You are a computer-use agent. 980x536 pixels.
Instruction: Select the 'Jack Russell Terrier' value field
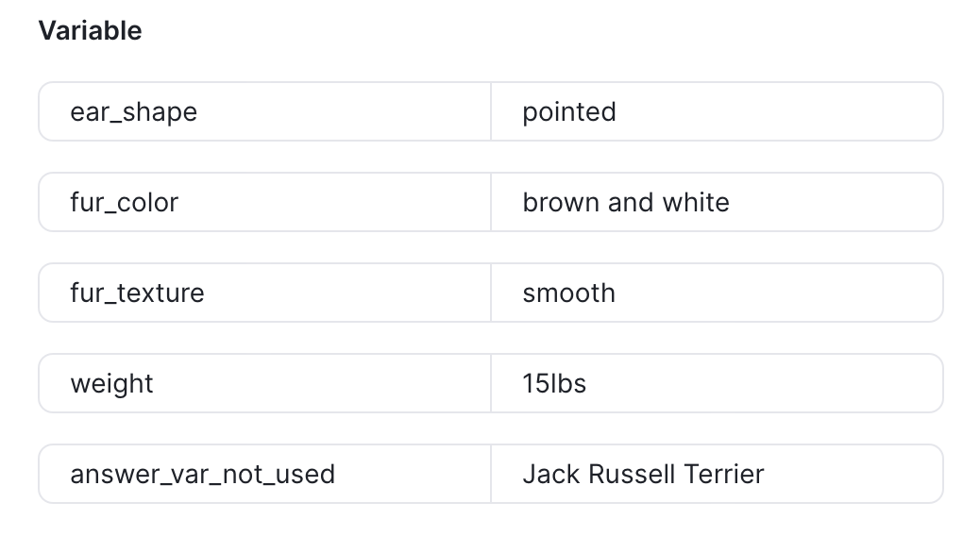click(717, 474)
